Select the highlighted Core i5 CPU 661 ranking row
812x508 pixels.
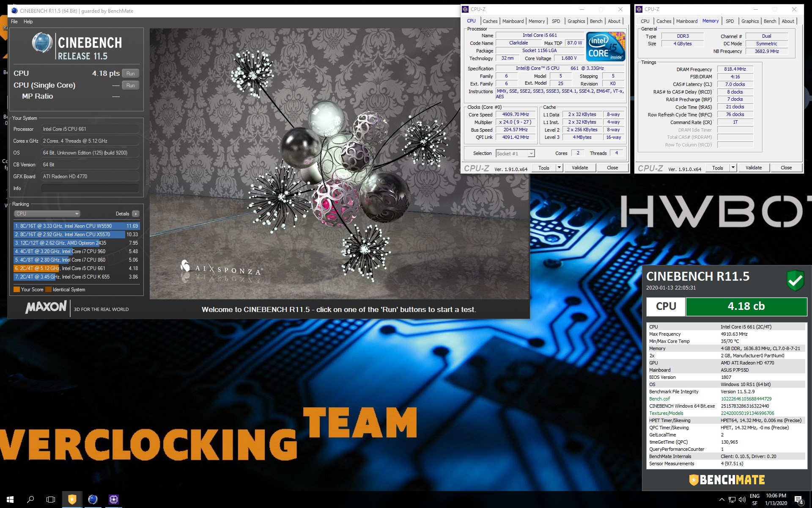point(77,268)
